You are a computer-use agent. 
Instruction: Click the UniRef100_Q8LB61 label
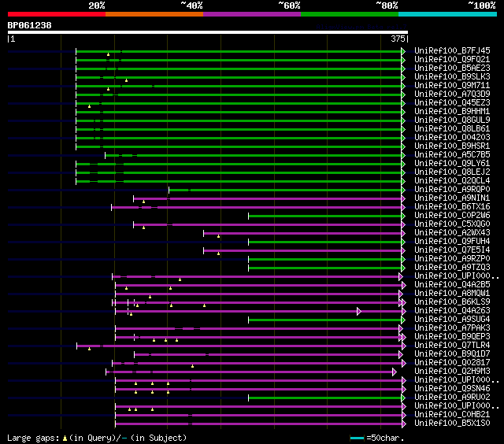click(x=452, y=129)
